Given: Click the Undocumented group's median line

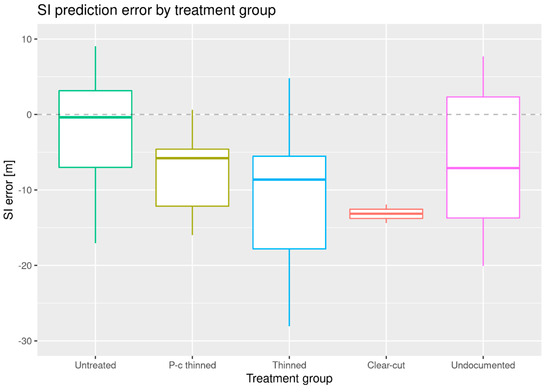Looking at the screenshot, I should click(x=483, y=168).
